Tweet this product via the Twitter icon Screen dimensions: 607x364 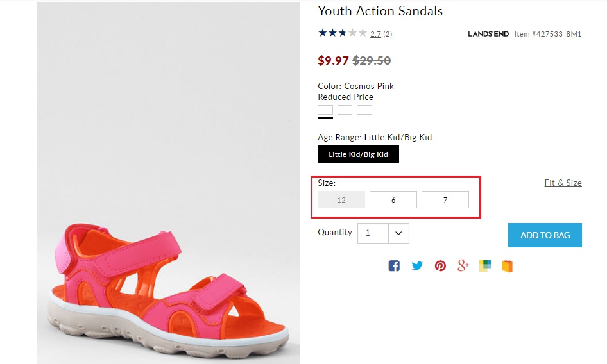tap(417, 265)
